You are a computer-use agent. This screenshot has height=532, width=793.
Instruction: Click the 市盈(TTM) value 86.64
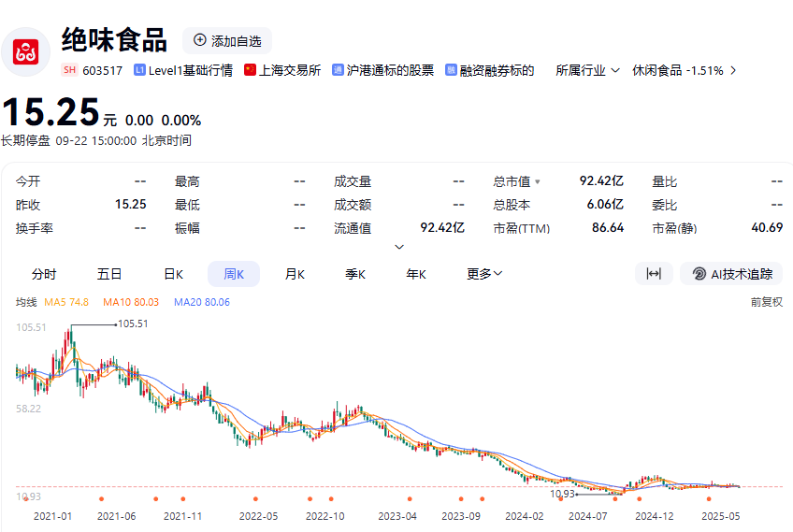[x=608, y=227]
